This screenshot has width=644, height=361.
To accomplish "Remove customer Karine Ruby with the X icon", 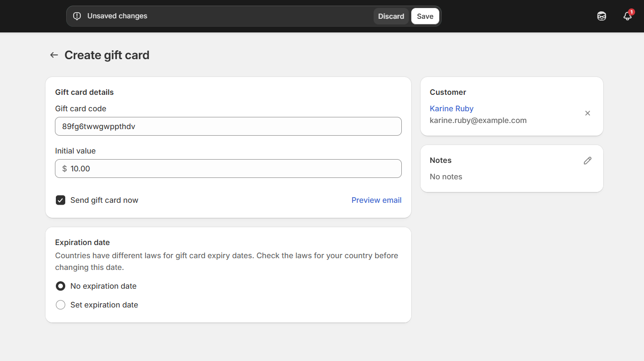I will [587, 113].
